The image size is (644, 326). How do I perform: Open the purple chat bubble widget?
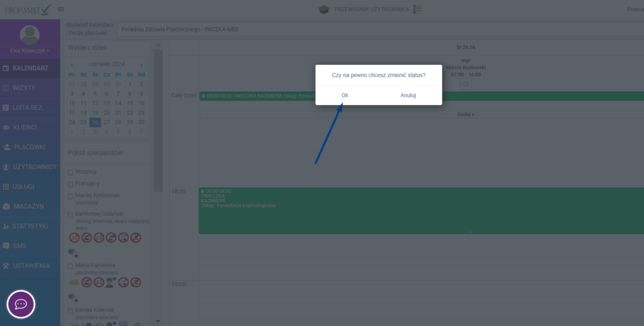click(21, 305)
